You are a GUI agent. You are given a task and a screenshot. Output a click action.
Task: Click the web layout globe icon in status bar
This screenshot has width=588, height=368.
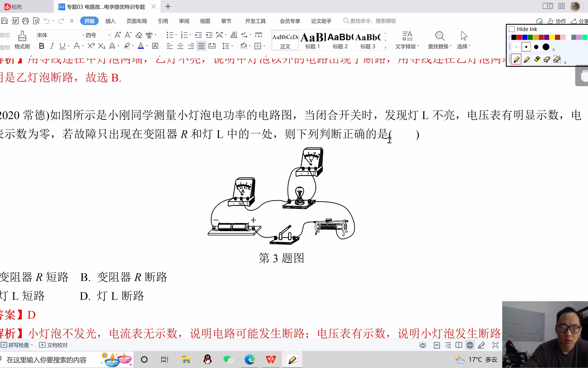tap(470, 345)
